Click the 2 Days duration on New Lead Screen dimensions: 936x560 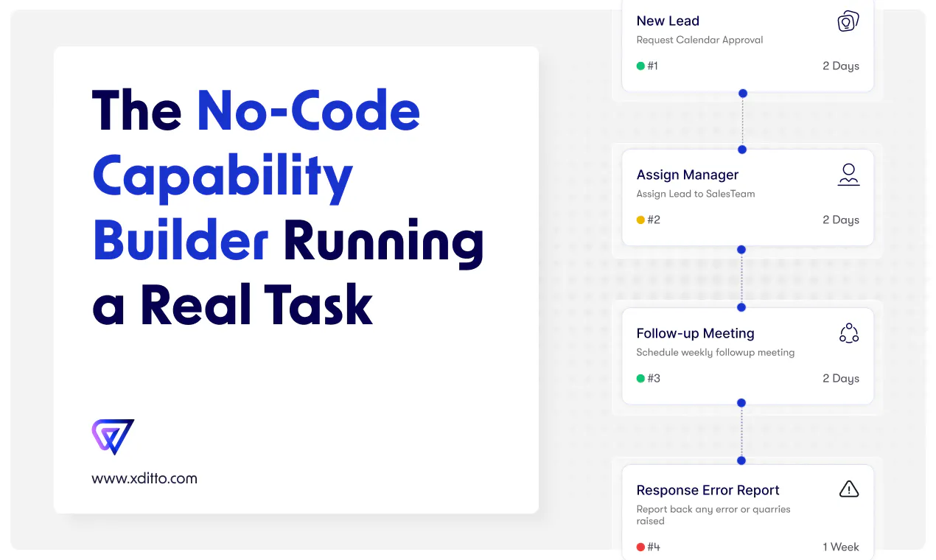click(x=841, y=66)
